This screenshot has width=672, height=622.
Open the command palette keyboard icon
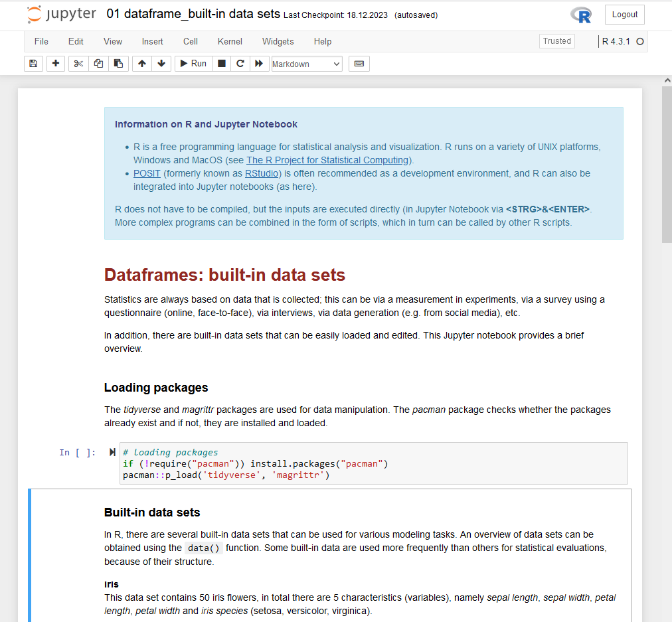click(359, 64)
